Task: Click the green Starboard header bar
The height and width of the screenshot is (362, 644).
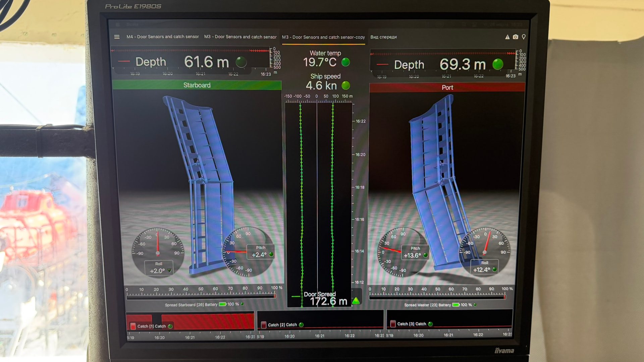Action: pos(197,85)
